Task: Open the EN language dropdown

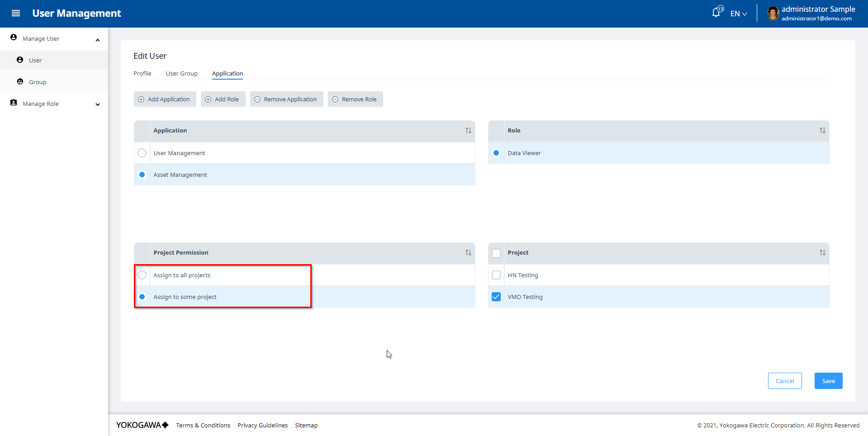Action: pos(739,14)
